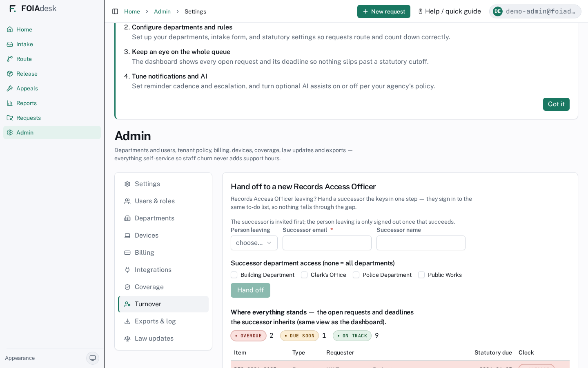Viewport: 588px width, 368px height.
Task: Go to Appeals in the sidebar
Action: point(52,88)
